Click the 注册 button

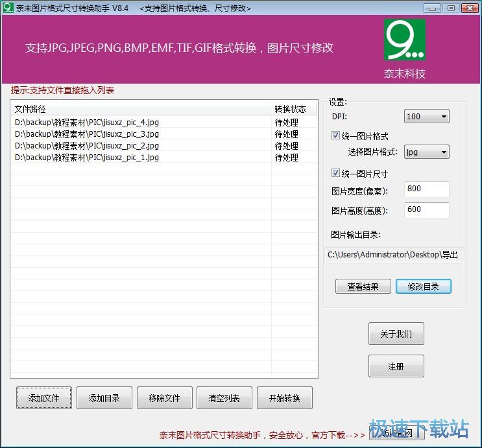pos(396,366)
